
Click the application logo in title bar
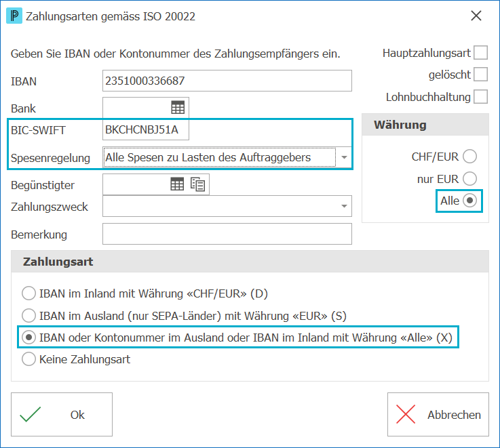[14, 16]
